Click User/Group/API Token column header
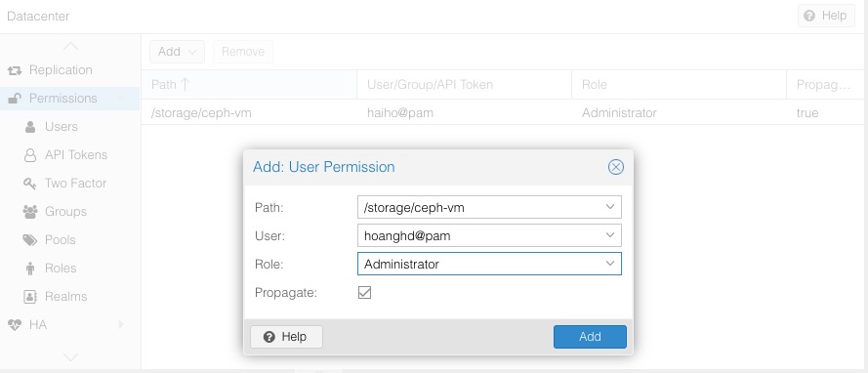The height and width of the screenshot is (373, 868). tap(464, 85)
